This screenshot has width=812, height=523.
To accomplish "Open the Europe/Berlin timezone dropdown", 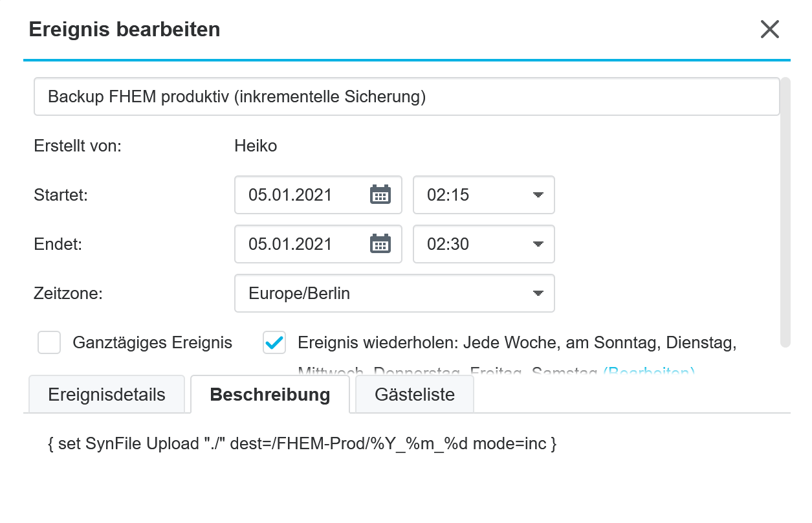I will 395,293.
